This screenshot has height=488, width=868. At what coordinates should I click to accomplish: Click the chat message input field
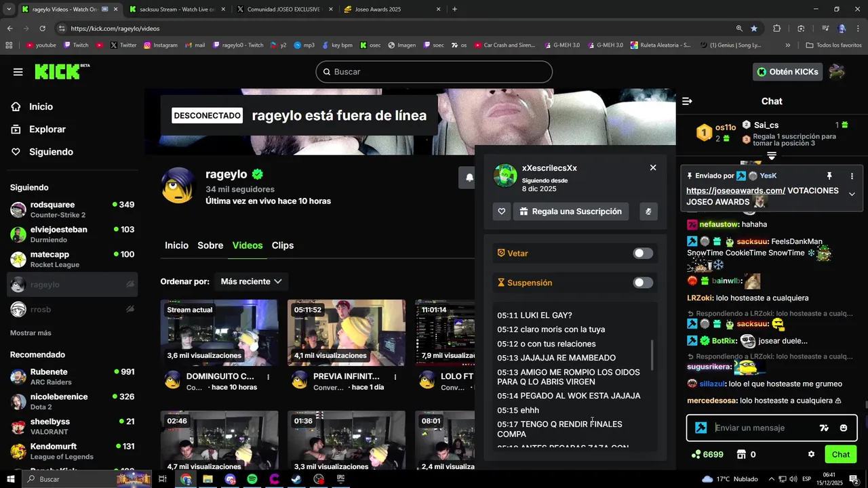(764, 428)
